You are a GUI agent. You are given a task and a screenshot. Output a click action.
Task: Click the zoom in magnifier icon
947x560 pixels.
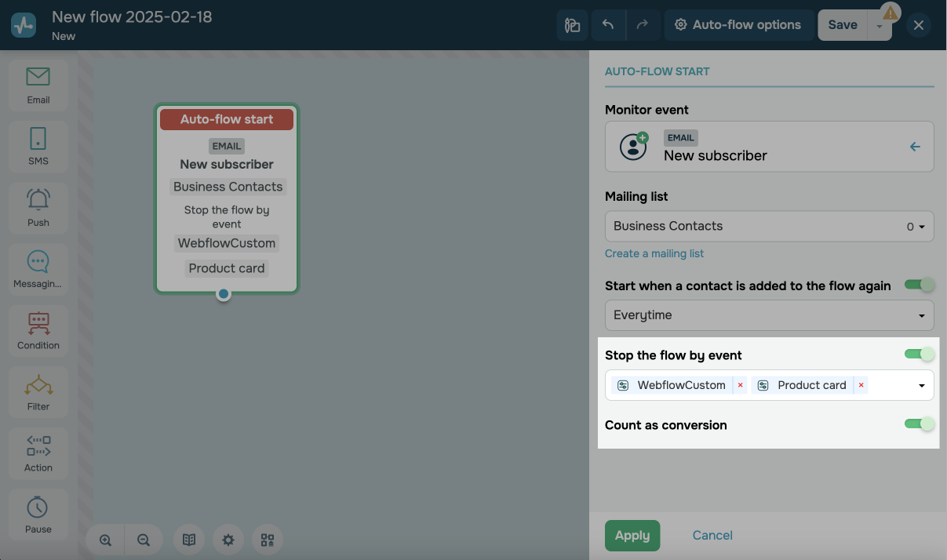pyautogui.click(x=105, y=540)
